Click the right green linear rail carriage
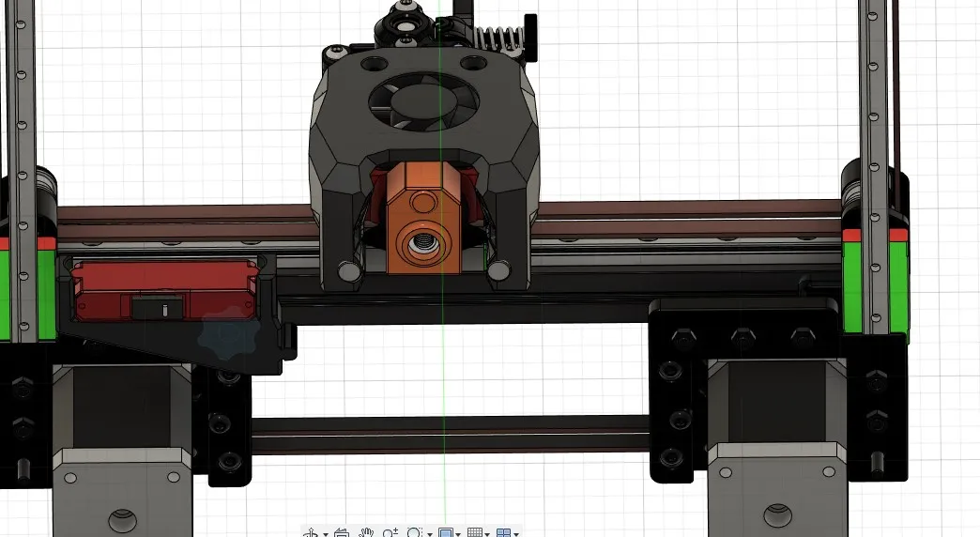Image resolution: width=980 pixels, height=537 pixels. pos(875,282)
